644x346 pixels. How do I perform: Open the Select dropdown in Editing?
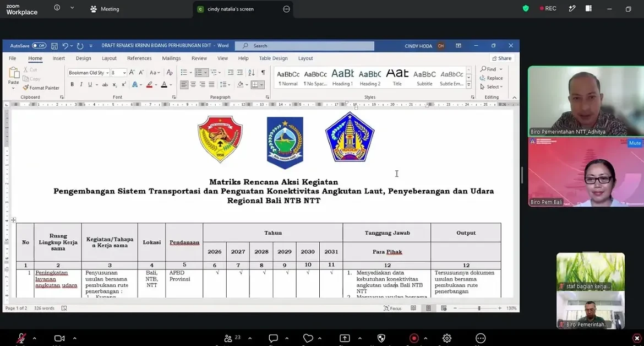point(491,86)
